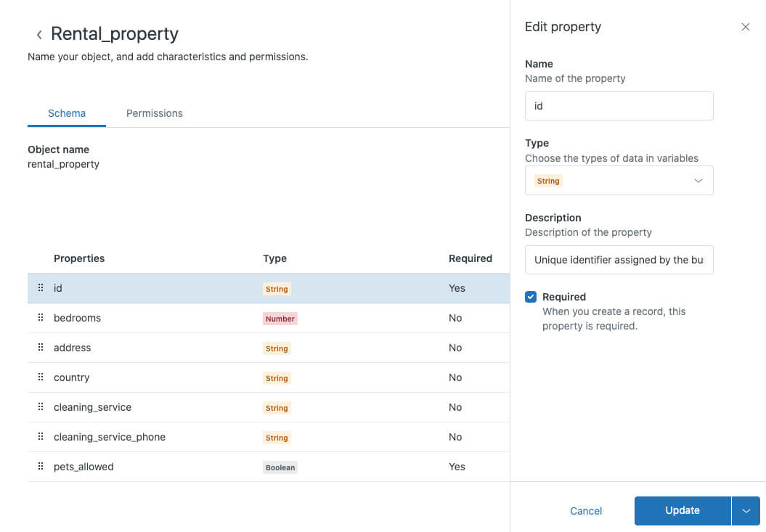Click the Number type badge for bedrooms
The width and height of the screenshot is (766, 532).
pyautogui.click(x=280, y=319)
